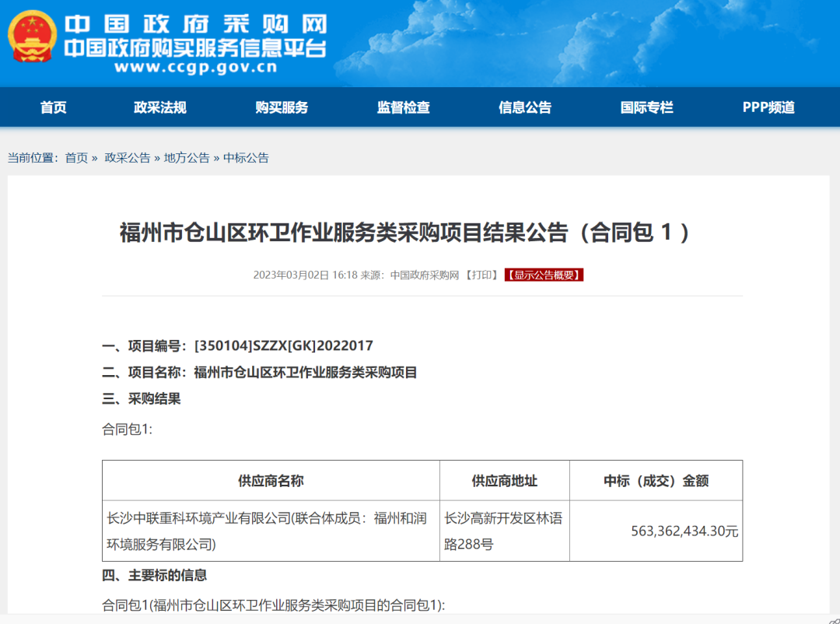Click the amount 563,362,434.30元
Viewport: 840px width, 624px height.
684,531
